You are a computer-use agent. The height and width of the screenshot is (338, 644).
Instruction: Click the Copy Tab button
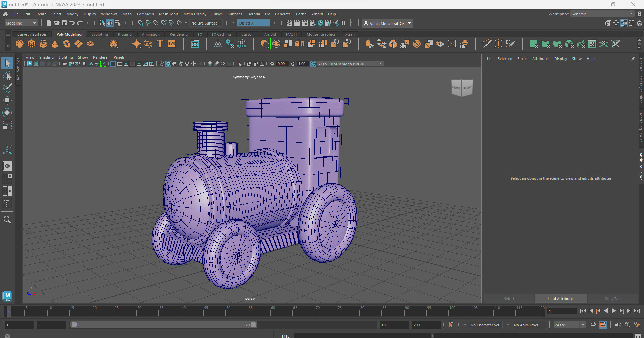point(612,298)
